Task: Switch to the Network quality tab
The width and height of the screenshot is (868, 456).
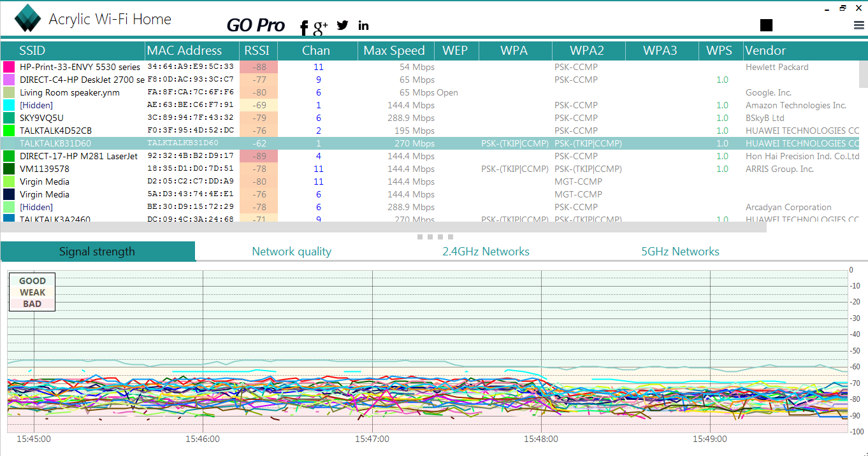Action: 291,251
